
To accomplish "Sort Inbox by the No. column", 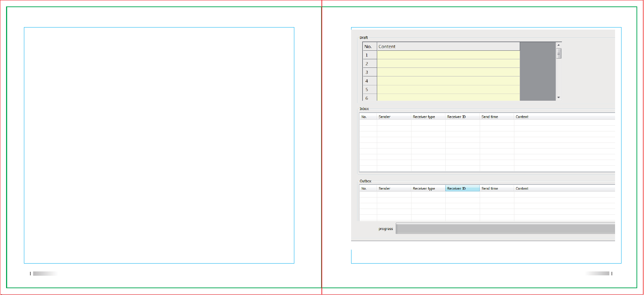I will [x=368, y=117].
